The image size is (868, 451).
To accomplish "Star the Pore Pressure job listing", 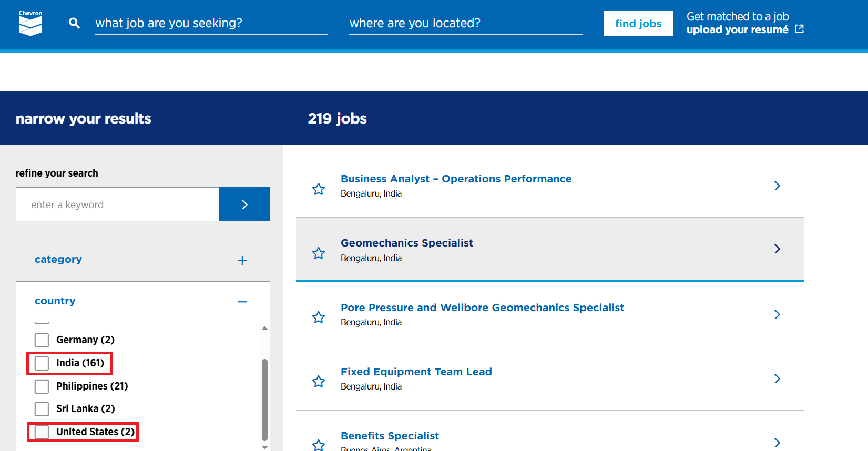I will 319,317.
